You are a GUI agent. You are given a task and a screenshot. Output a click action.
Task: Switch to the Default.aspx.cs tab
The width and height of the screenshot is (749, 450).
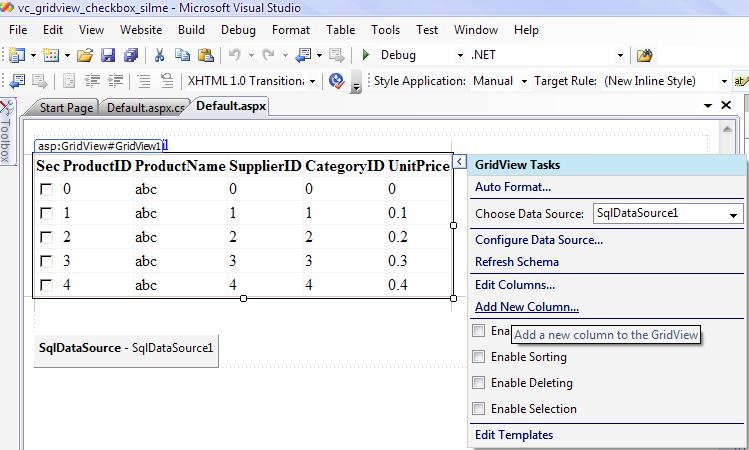tap(145, 108)
